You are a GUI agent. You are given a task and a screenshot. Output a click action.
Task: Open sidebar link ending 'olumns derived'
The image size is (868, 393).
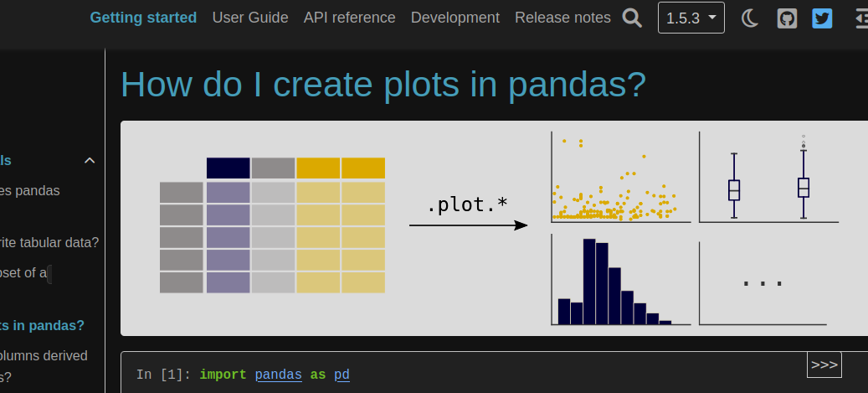click(x=44, y=355)
